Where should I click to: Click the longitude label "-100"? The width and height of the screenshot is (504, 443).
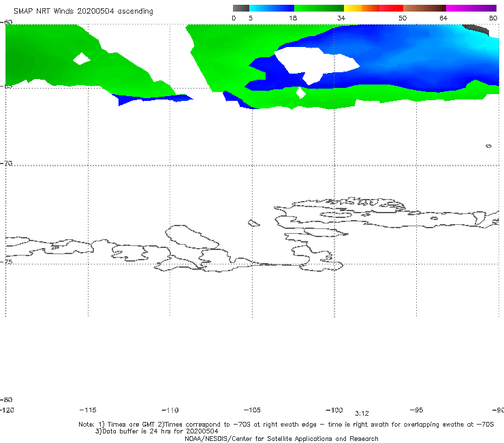(x=334, y=410)
